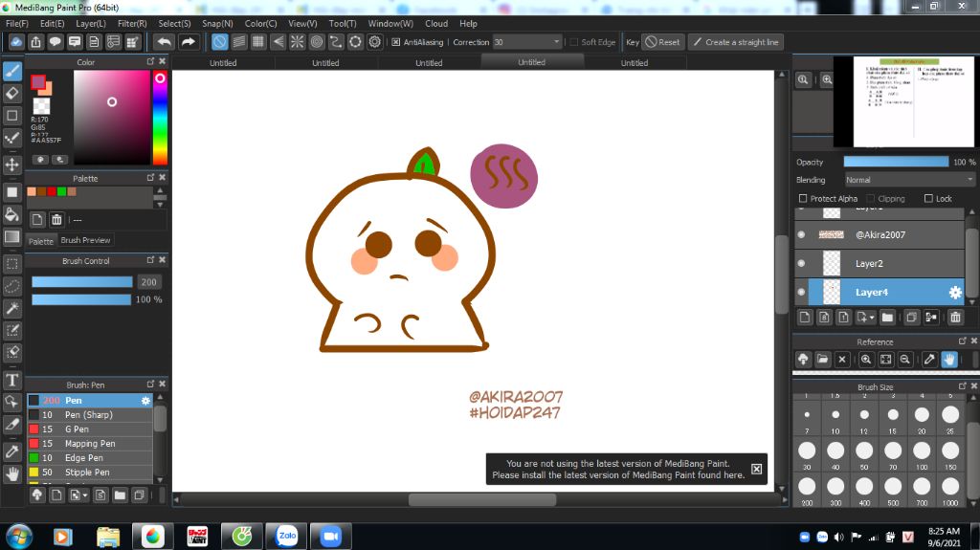This screenshot has height=550, width=980.
Task: Select the Lasso tool
Action: click(12, 286)
